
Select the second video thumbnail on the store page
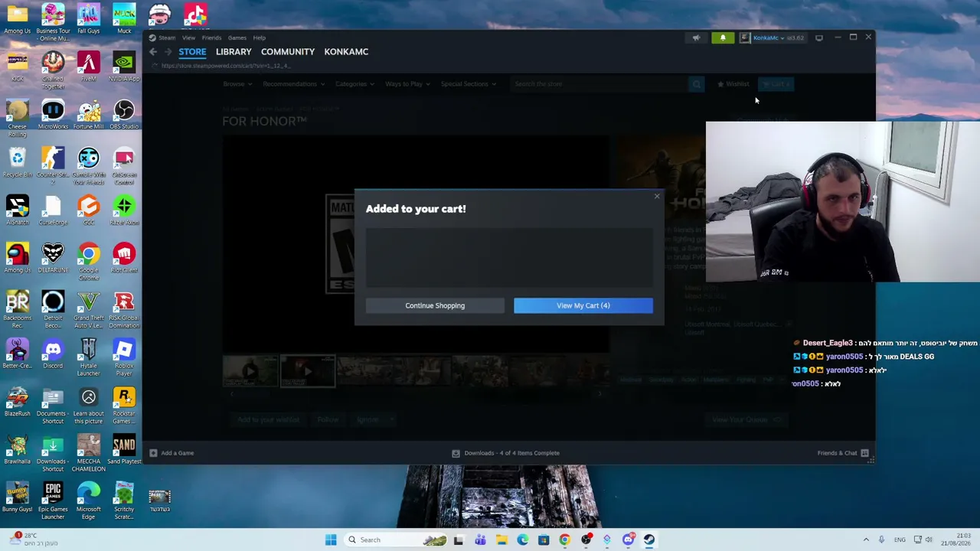[307, 371]
